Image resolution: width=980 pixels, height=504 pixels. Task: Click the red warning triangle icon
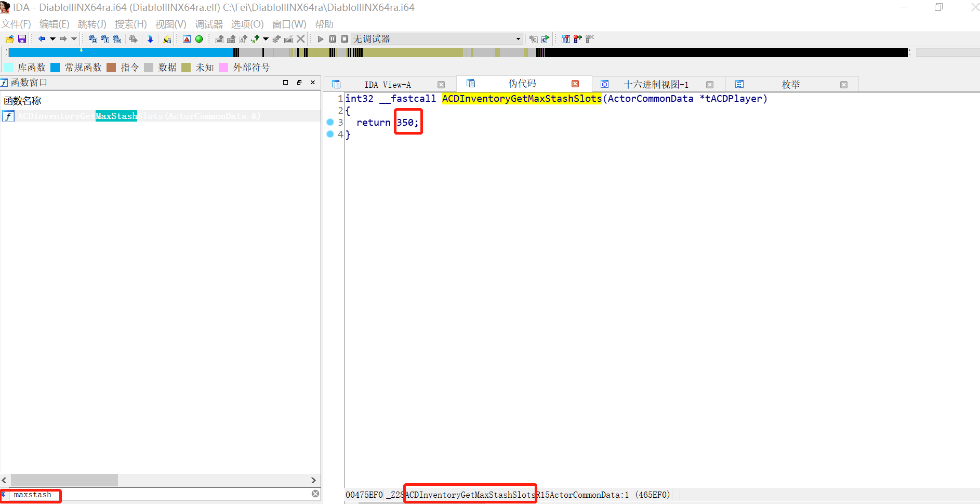pyautogui.click(x=187, y=39)
